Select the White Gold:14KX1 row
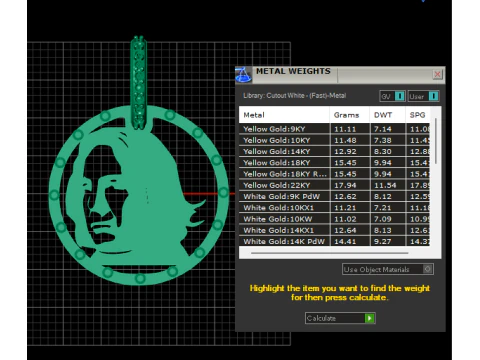480x360 pixels. pos(334,230)
